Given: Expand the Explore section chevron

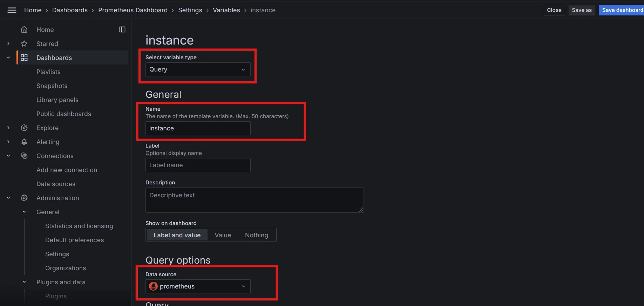Looking at the screenshot, I should pyautogui.click(x=8, y=128).
